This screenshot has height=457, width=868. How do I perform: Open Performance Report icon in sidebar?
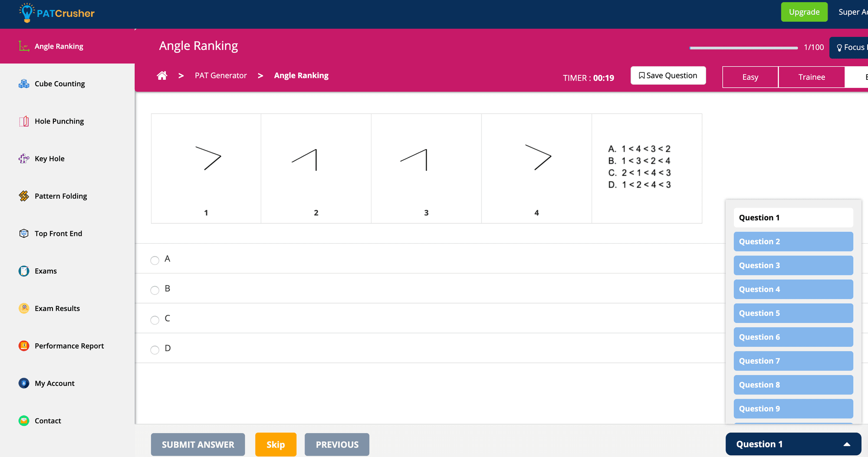(24, 346)
